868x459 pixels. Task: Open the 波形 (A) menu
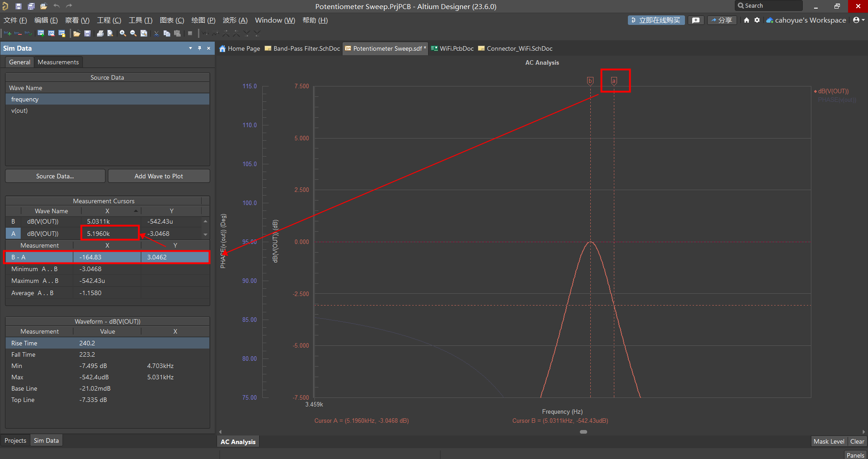pos(235,20)
